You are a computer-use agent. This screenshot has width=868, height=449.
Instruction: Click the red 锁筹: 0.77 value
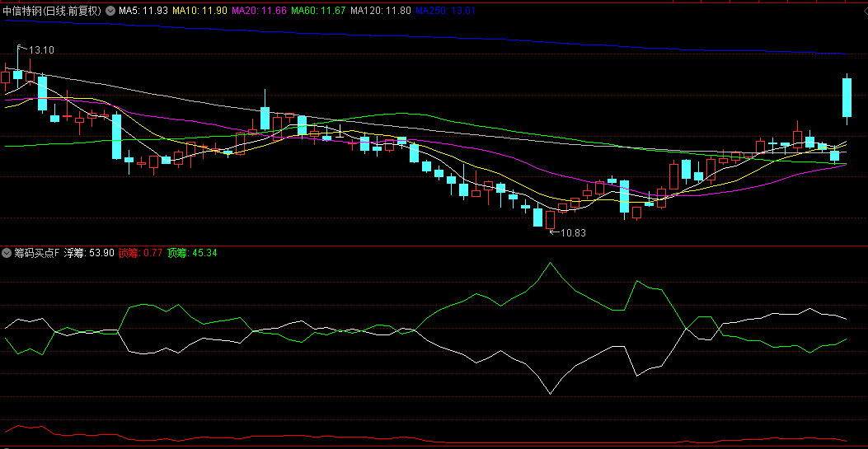pyautogui.click(x=141, y=253)
